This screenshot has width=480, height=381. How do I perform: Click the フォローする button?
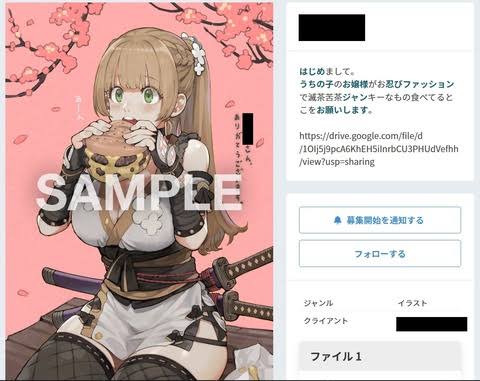tap(380, 254)
